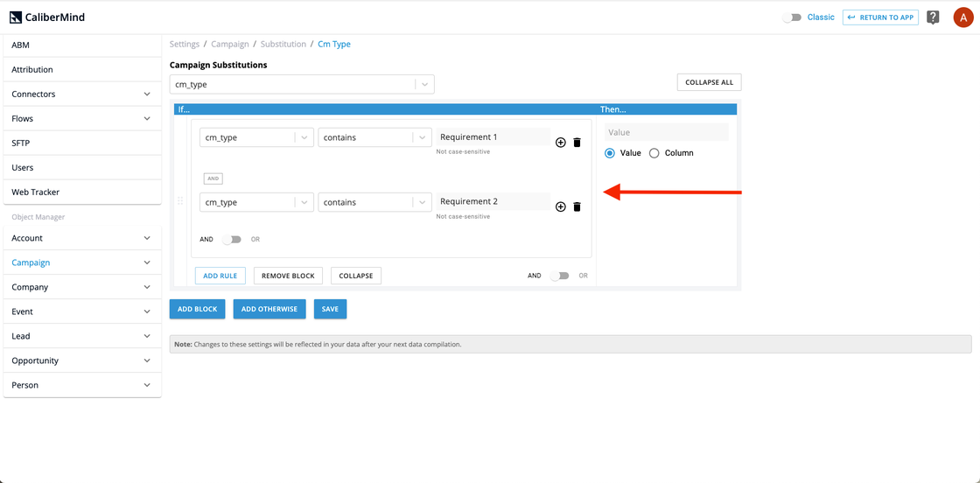
Task: Click the Requirement 1 input field
Action: [x=493, y=136]
